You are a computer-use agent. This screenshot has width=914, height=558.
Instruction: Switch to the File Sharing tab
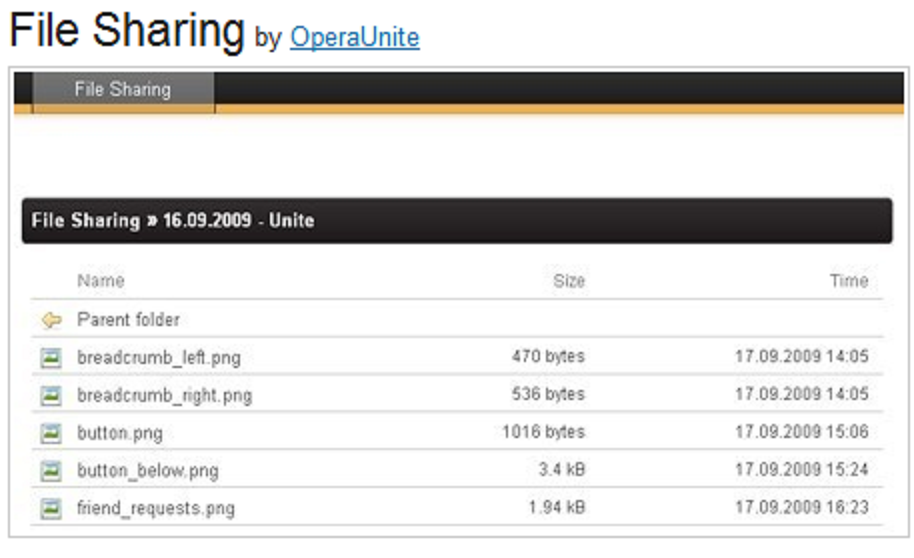[123, 90]
